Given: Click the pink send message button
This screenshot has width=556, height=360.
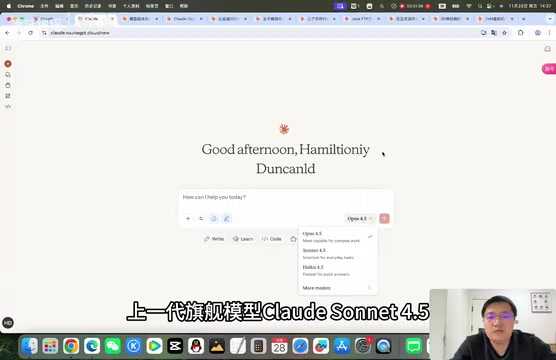Looking at the screenshot, I should [384, 218].
